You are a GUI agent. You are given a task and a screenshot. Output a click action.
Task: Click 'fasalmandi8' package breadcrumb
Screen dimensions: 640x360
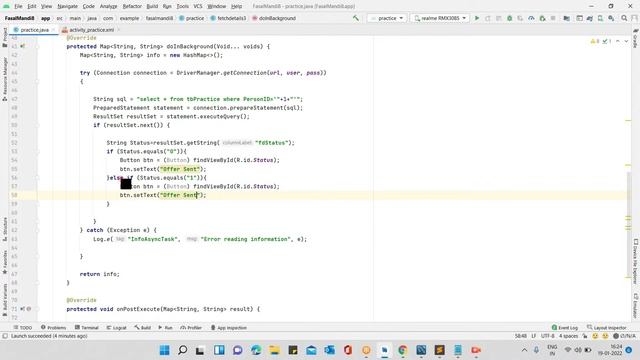click(x=159, y=18)
